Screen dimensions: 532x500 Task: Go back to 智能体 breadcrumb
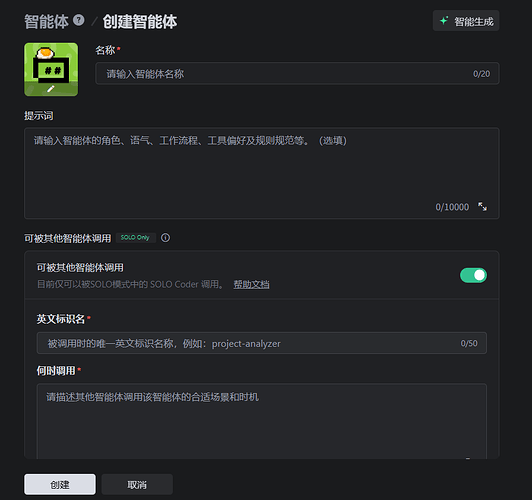(x=46, y=21)
